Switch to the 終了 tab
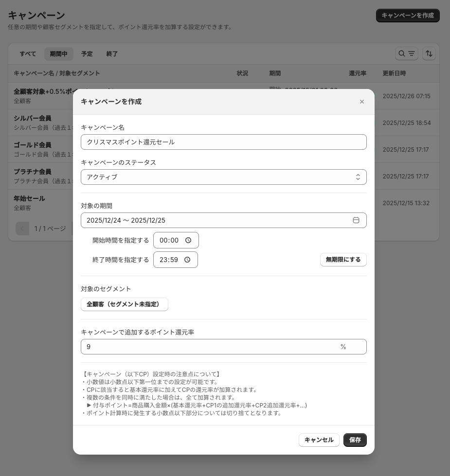This screenshot has height=476, width=450. 112,54
